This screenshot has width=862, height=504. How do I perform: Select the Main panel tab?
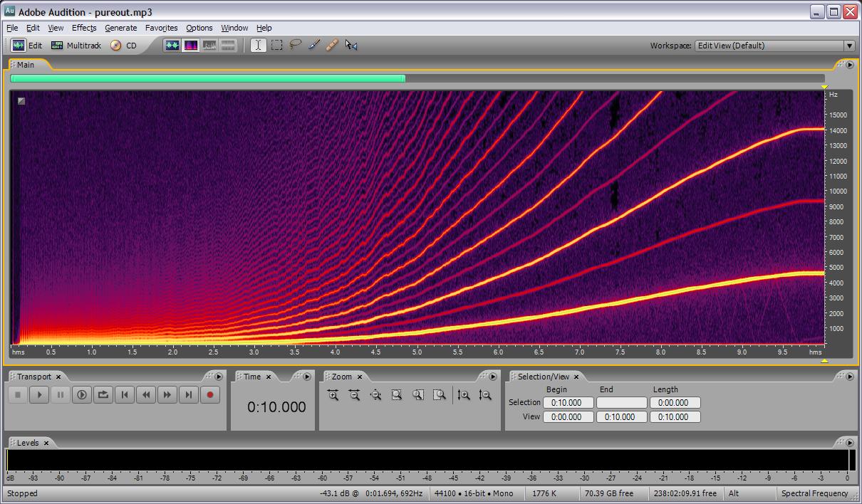point(25,65)
